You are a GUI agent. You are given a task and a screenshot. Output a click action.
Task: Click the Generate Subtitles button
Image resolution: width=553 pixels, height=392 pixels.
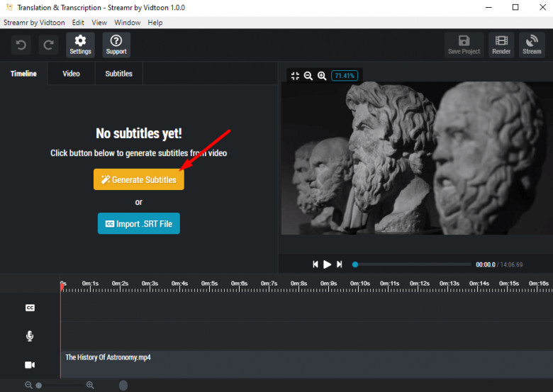(x=139, y=180)
